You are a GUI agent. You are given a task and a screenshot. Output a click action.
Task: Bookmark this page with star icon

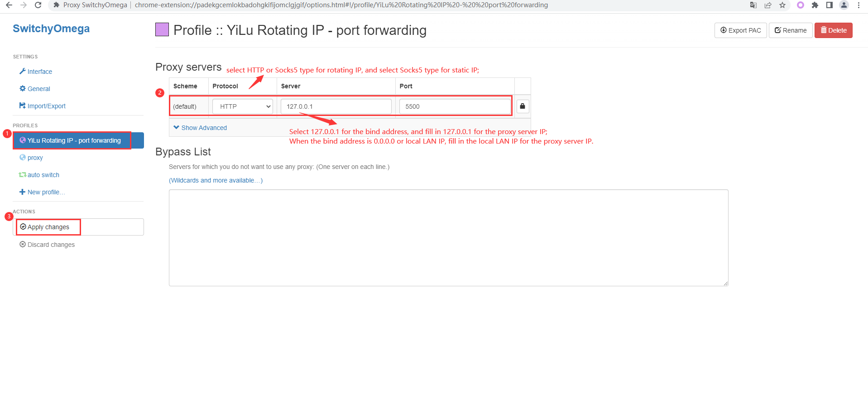click(x=782, y=5)
